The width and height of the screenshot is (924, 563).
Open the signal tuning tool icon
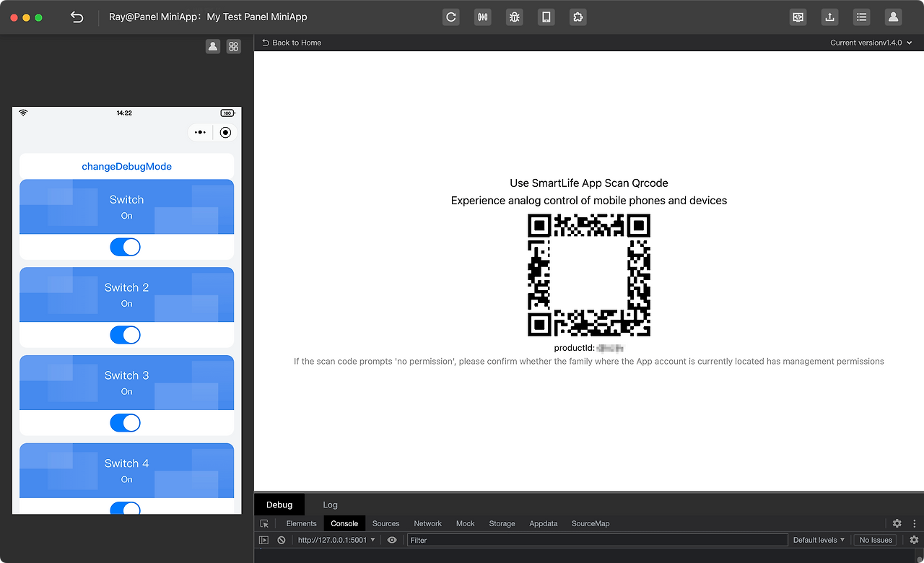pos(483,17)
